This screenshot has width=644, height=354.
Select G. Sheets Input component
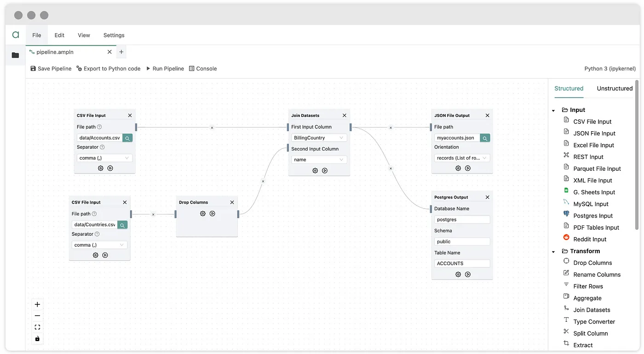(x=594, y=192)
